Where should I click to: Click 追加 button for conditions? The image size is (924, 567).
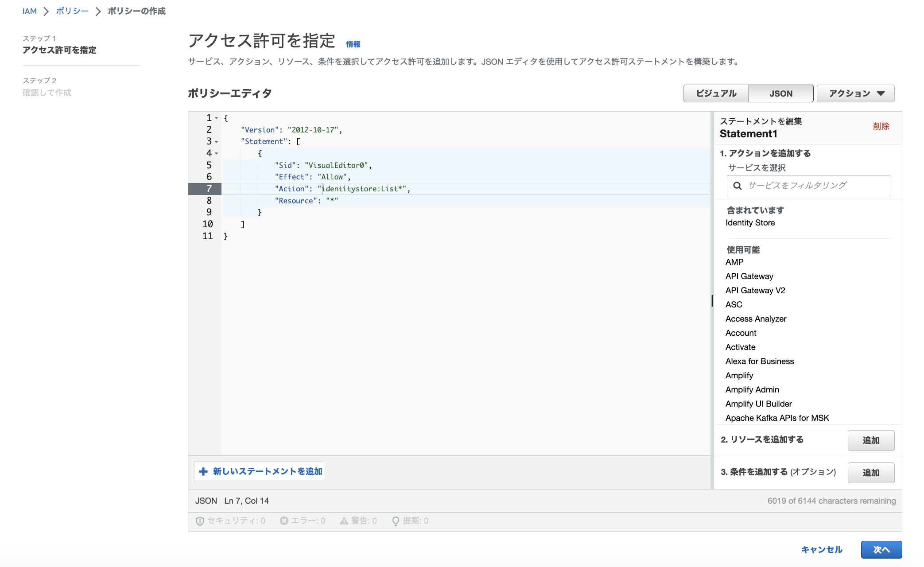870,473
